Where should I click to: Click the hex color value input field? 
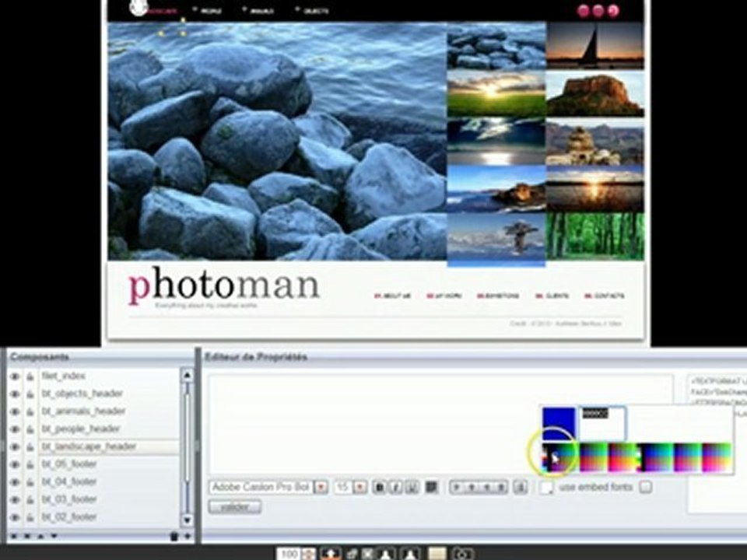602,423
